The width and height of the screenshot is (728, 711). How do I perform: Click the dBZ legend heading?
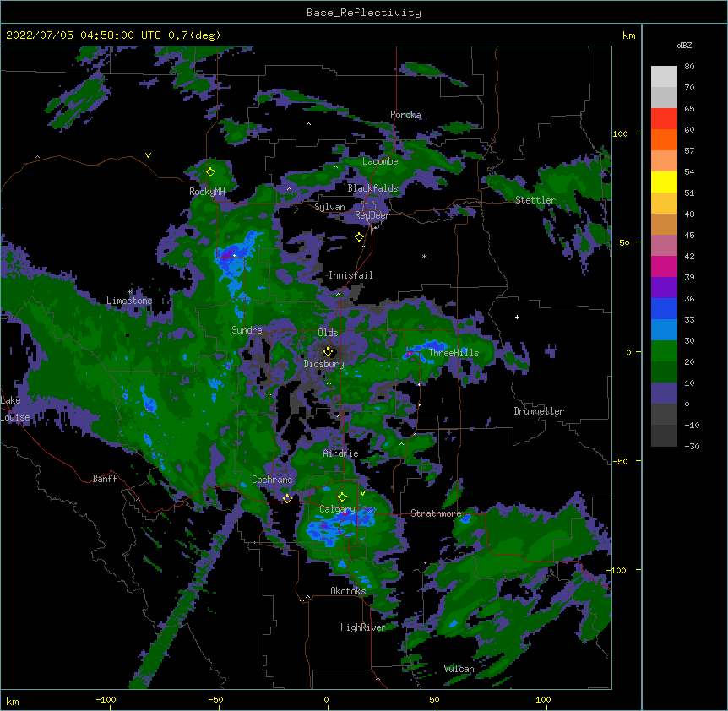pos(684,45)
